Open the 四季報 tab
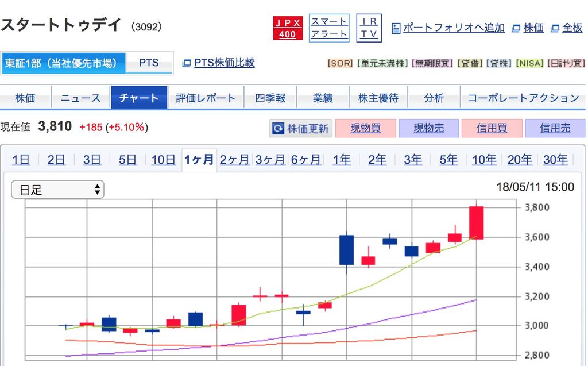This screenshot has width=588, height=366. [270, 98]
